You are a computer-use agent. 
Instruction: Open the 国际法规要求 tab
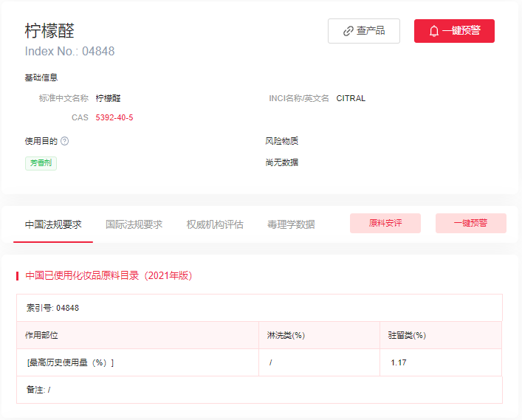point(134,224)
